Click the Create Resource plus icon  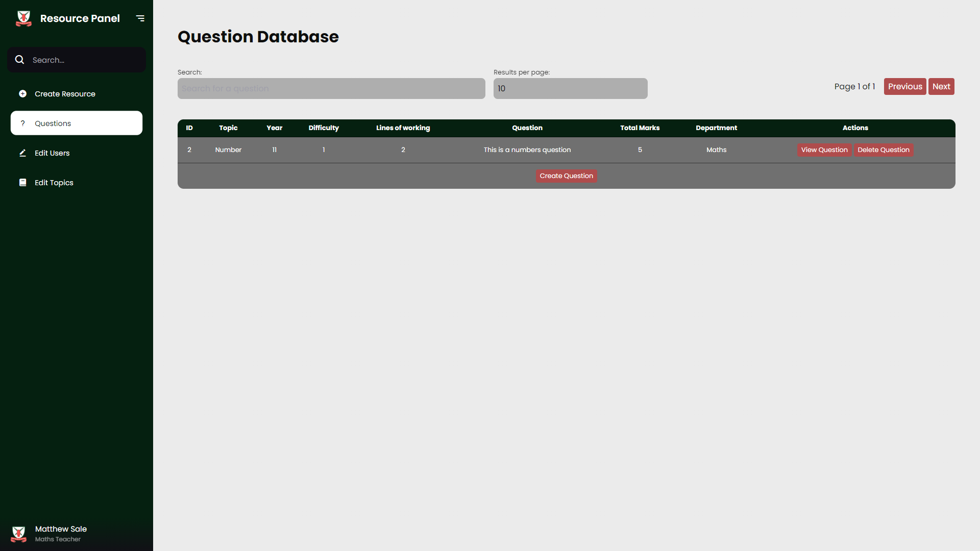coord(22,94)
